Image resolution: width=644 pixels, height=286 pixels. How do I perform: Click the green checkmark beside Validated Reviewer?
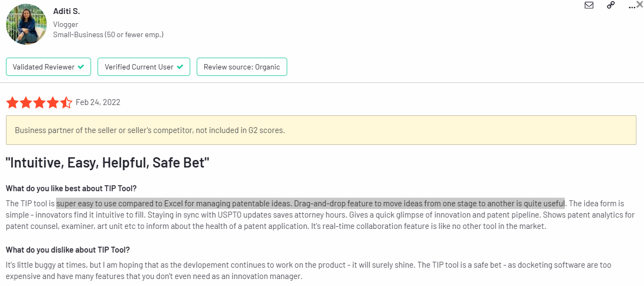point(81,67)
